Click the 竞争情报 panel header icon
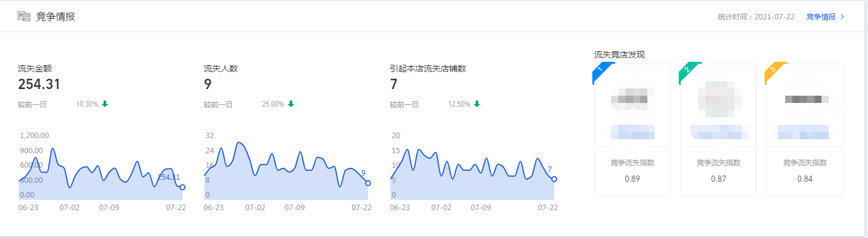This screenshot has width=868, height=238. tap(24, 16)
